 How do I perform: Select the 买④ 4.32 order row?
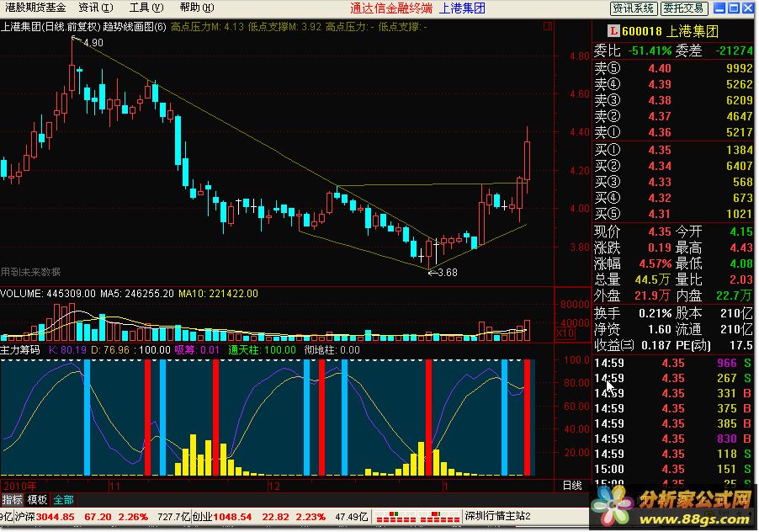673,198
